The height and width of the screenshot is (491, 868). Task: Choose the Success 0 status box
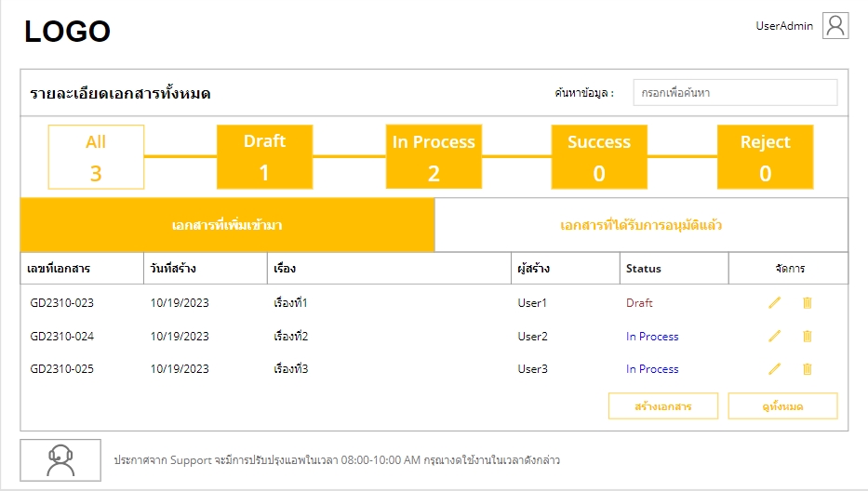click(x=599, y=157)
